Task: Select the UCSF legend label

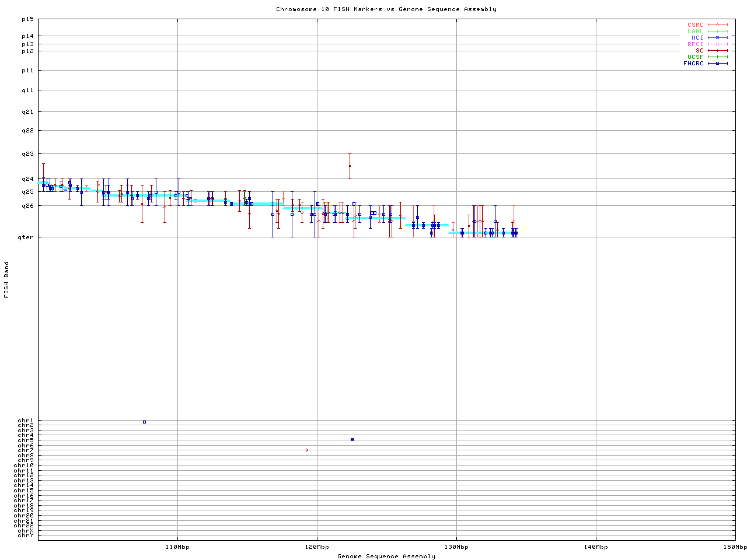Action: click(x=695, y=57)
